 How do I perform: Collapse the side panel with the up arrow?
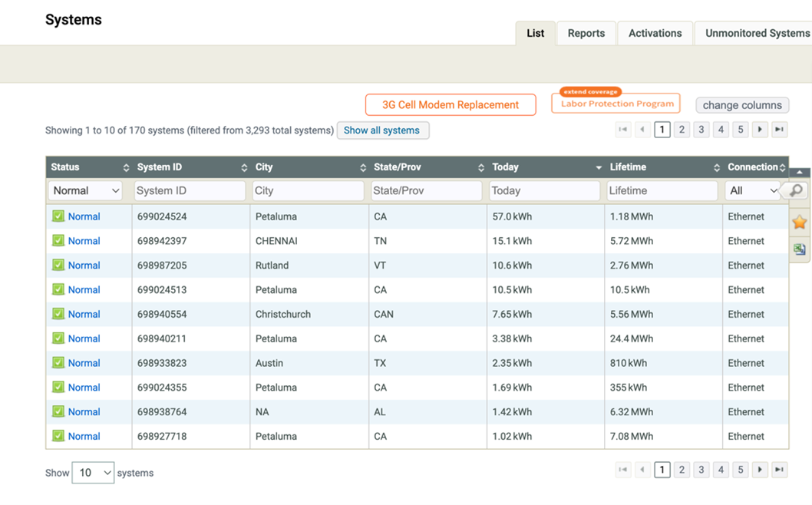click(800, 172)
